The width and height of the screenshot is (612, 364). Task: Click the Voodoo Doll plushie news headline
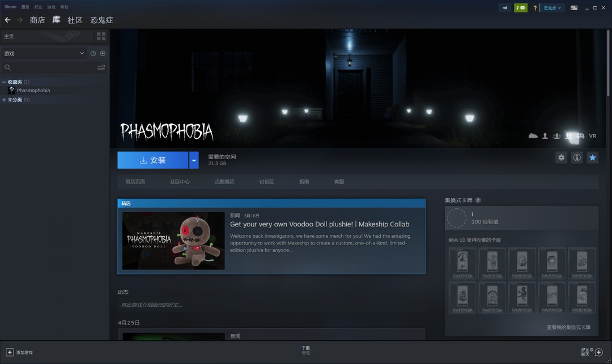click(320, 224)
